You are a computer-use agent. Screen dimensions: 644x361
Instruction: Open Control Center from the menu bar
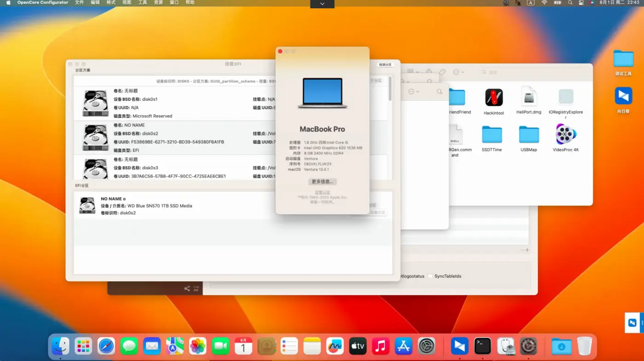(x=581, y=3)
